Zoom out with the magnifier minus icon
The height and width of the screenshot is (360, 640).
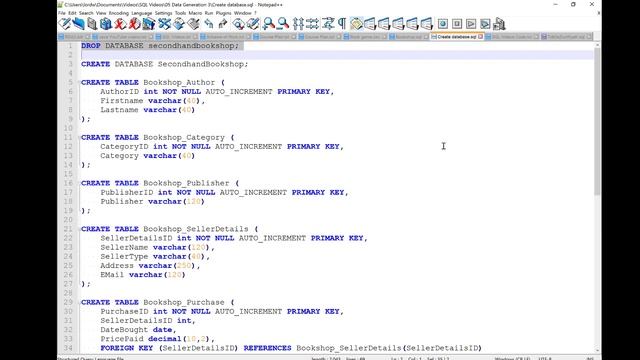click(282, 24)
